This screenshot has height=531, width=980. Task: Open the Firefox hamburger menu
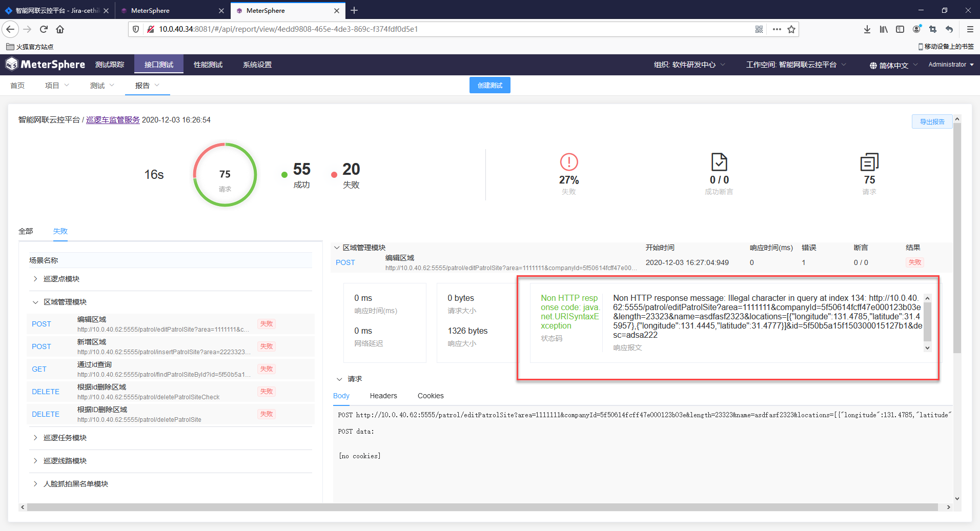970,29
